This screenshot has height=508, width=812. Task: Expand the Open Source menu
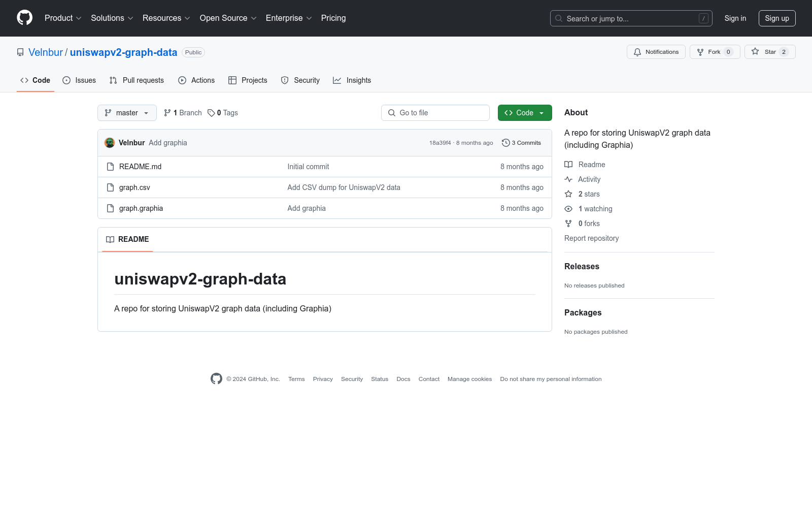(228, 18)
